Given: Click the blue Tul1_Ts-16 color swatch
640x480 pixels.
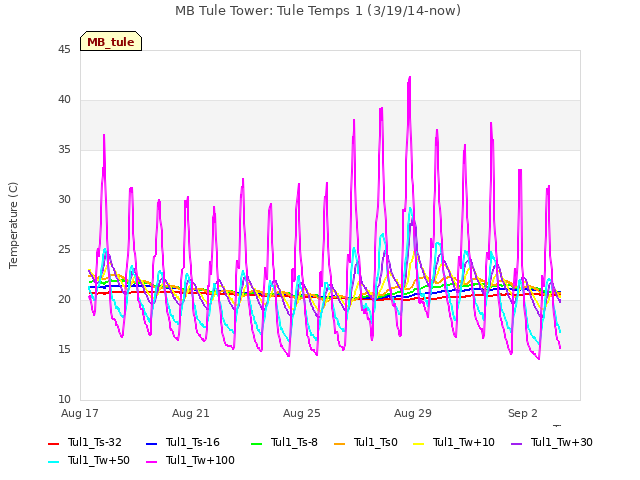Looking at the screenshot, I should click(x=151, y=443).
